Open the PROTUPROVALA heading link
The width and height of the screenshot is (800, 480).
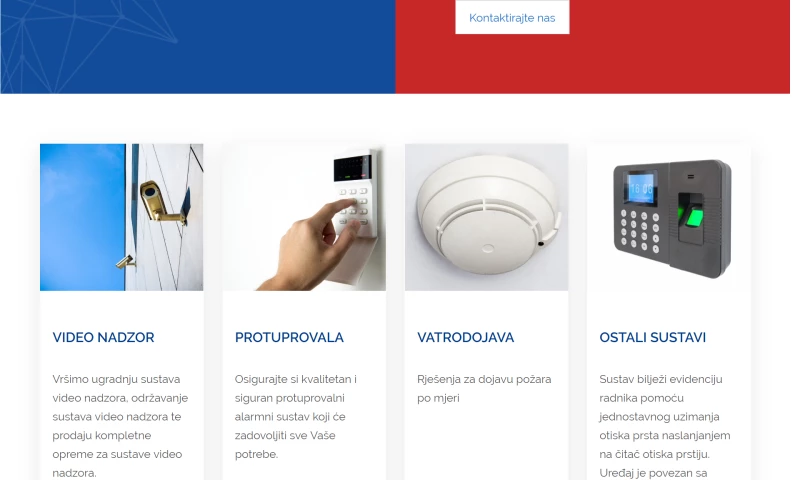tap(289, 337)
